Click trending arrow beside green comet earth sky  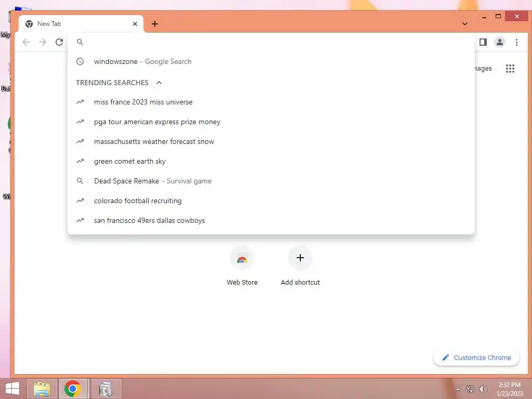pyautogui.click(x=79, y=161)
